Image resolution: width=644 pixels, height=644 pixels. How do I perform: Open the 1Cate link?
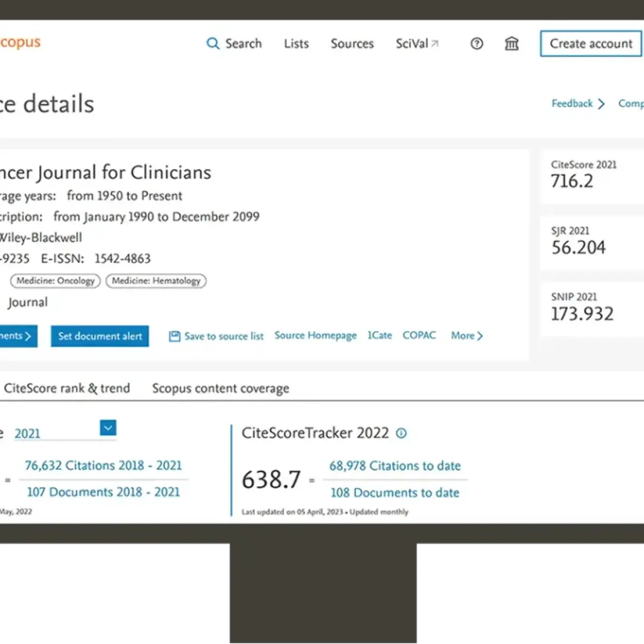(x=379, y=335)
